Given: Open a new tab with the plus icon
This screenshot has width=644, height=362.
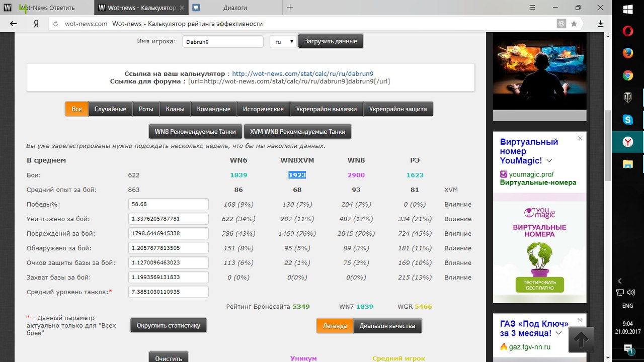Looking at the screenshot, I should [x=290, y=8].
